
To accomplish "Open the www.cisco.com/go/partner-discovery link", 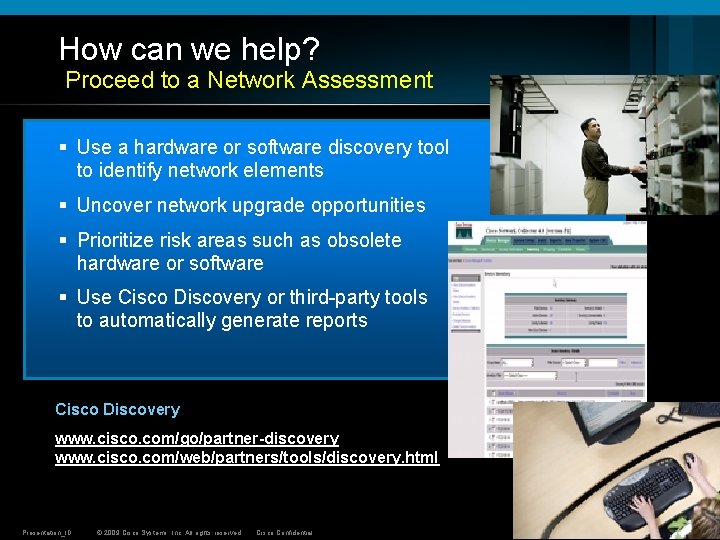I will [x=197, y=439].
